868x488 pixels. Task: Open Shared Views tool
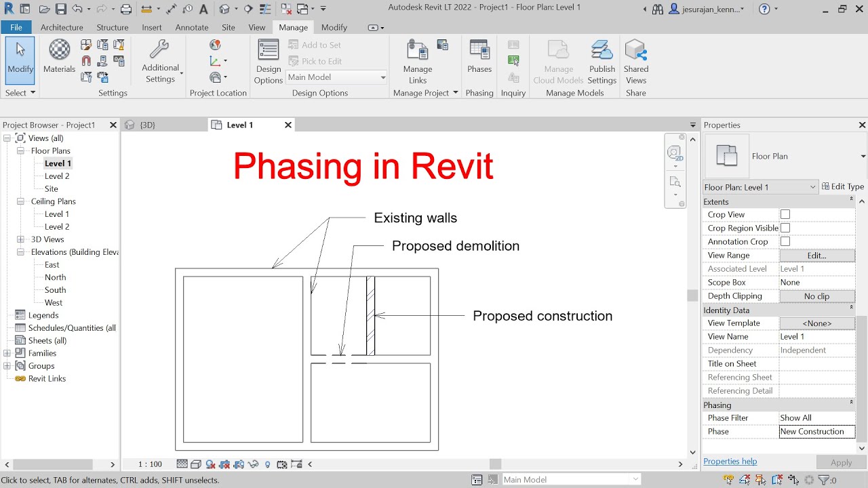click(x=636, y=62)
